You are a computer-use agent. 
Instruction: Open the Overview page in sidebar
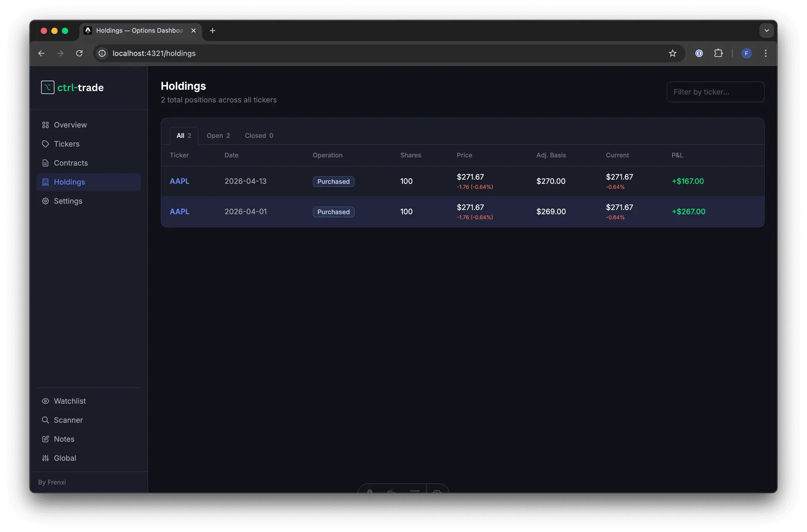click(x=88, y=125)
